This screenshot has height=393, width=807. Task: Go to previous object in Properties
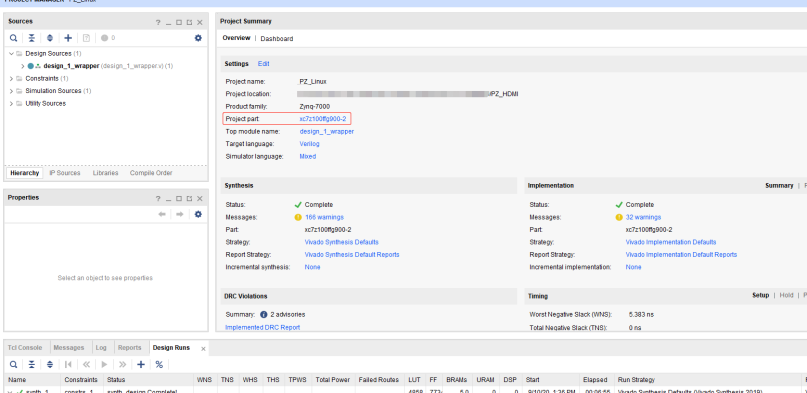click(x=162, y=214)
